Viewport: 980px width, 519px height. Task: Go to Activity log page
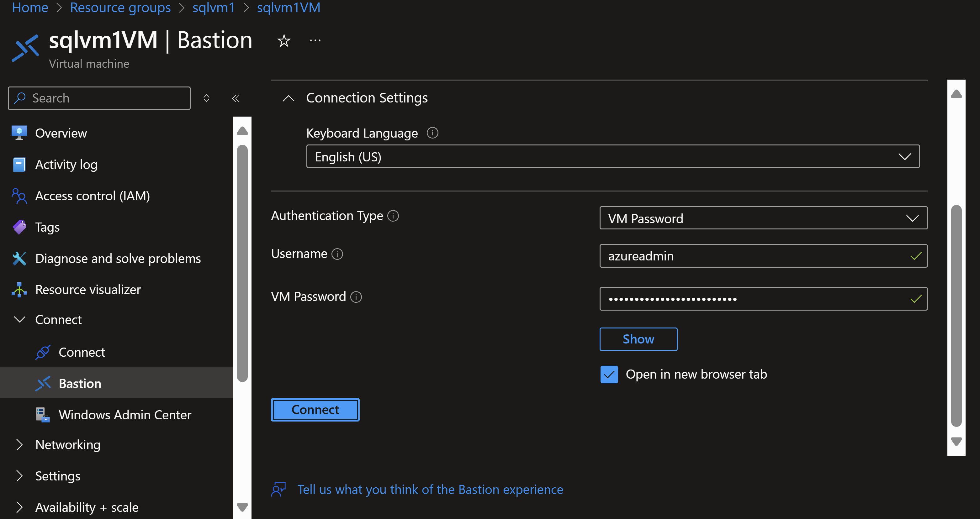66,165
